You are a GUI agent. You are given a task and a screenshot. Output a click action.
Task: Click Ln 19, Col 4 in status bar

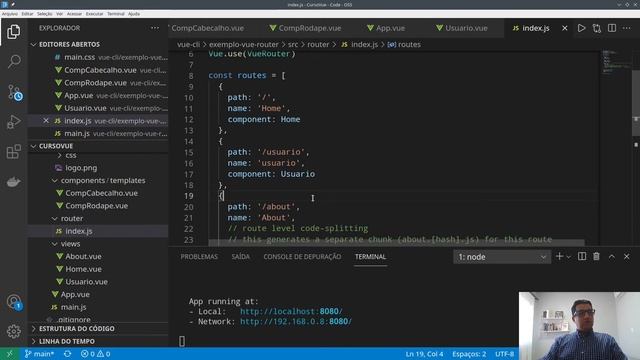tap(424, 354)
